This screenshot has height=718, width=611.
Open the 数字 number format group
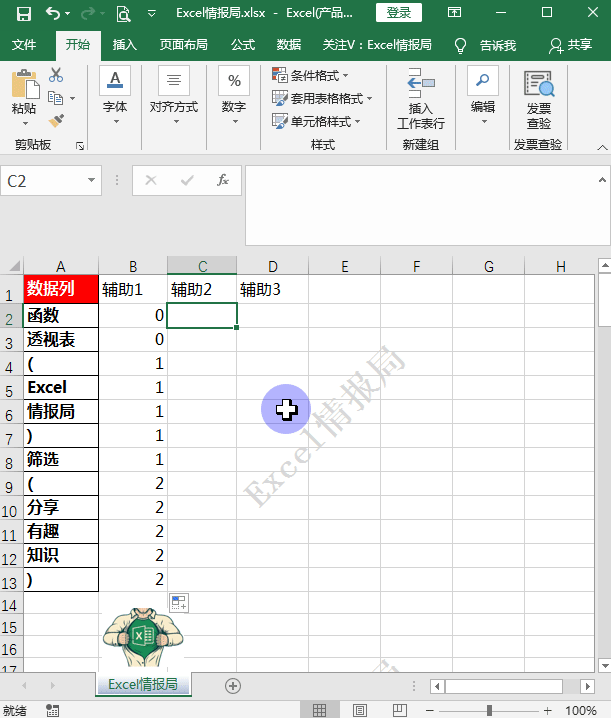[234, 95]
